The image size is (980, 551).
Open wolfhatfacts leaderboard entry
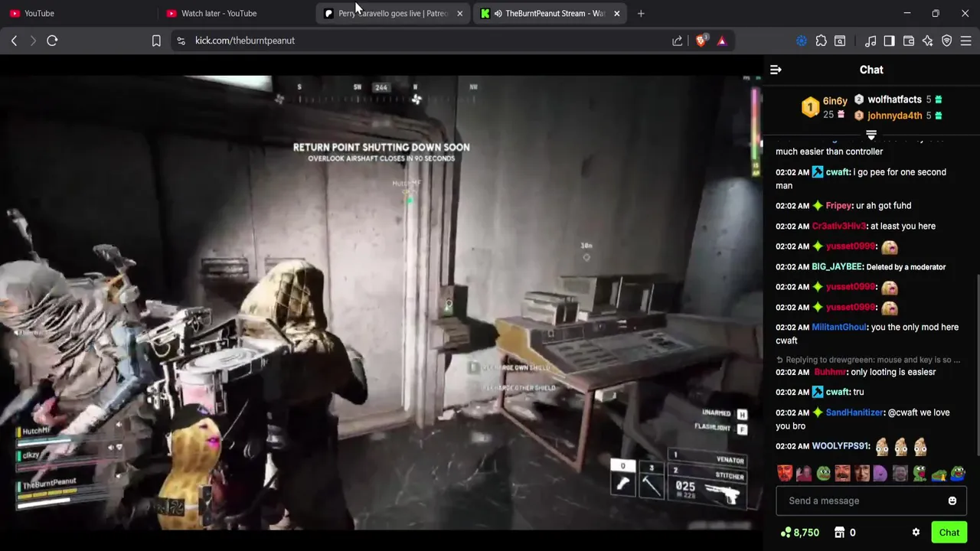click(898, 99)
